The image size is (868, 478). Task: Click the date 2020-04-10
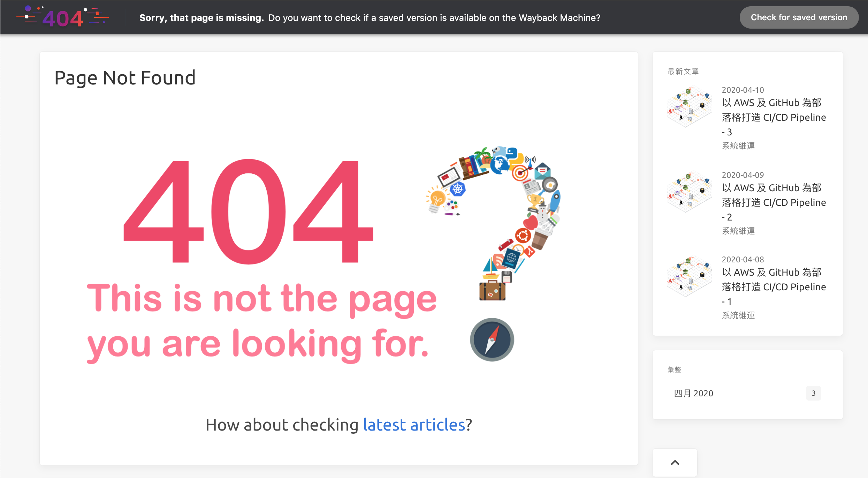pos(743,90)
